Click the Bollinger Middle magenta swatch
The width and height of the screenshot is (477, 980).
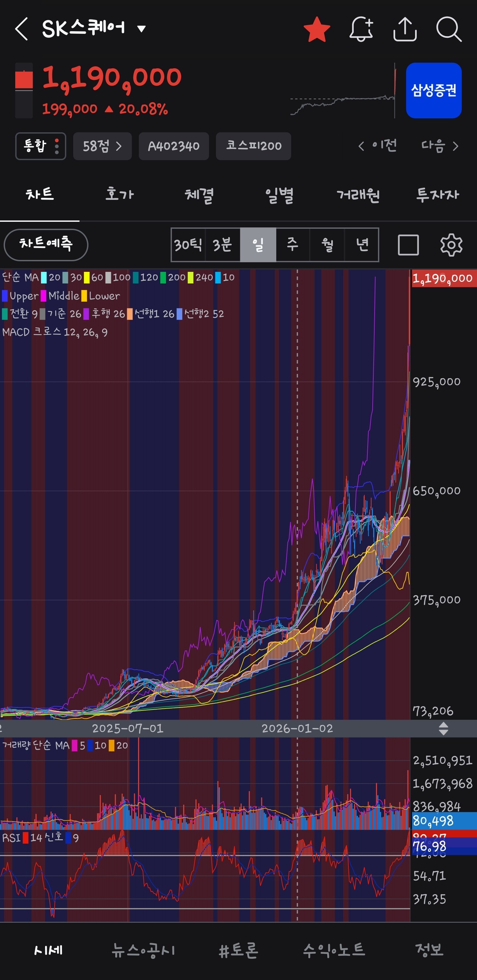(x=44, y=296)
